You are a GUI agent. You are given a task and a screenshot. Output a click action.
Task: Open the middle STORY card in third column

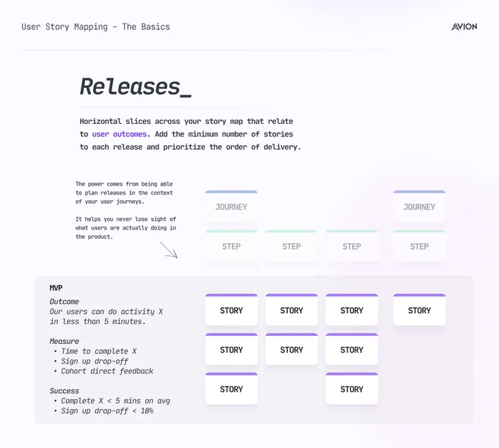[352, 349]
